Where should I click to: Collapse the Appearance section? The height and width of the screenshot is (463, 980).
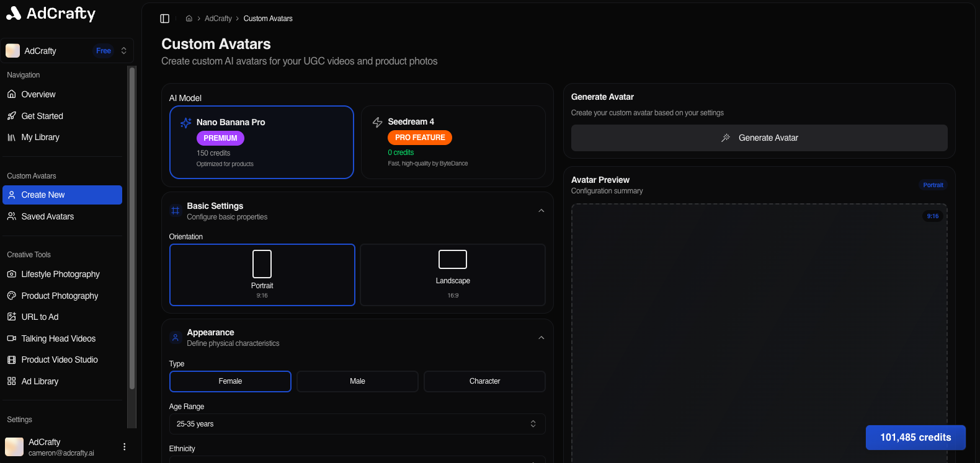pyautogui.click(x=541, y=338)
